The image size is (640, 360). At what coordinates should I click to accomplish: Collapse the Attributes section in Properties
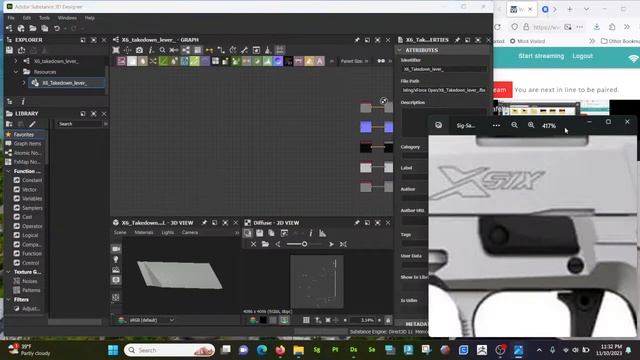[x=400, y=50]
